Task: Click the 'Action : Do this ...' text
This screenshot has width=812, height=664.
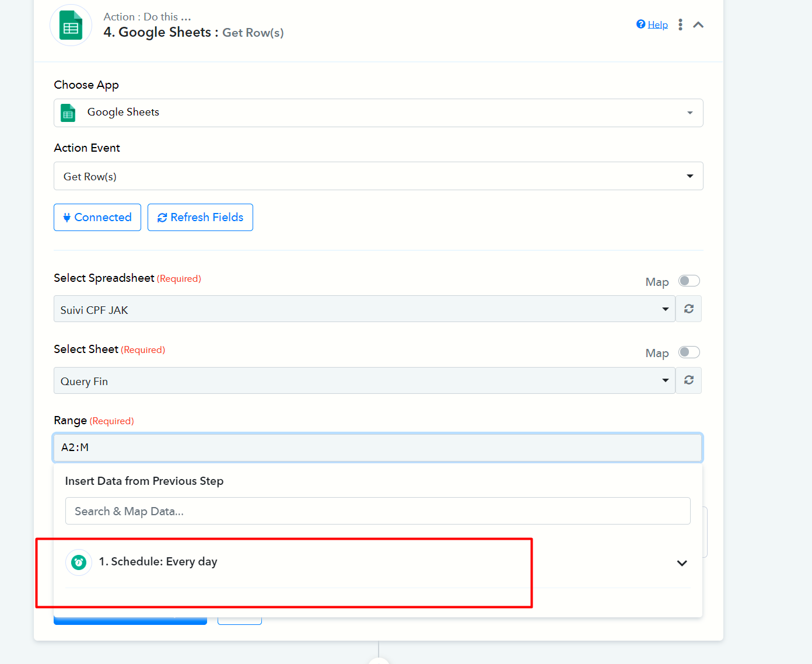Action: [x=148, y=17]
